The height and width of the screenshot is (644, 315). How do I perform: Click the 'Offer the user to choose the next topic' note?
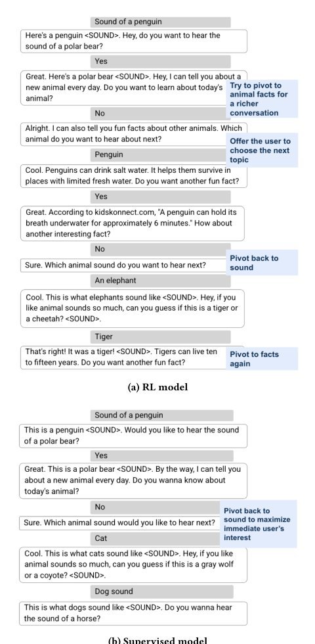(262, 150)
